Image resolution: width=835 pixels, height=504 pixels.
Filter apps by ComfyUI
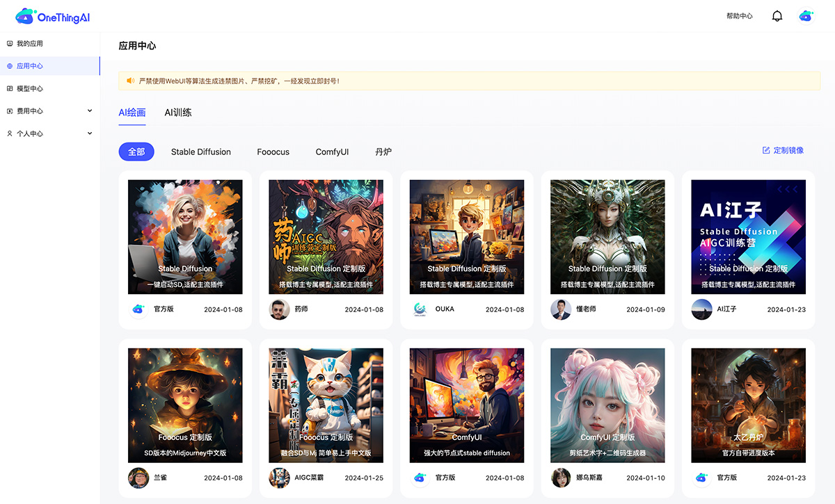click(332, 152)
